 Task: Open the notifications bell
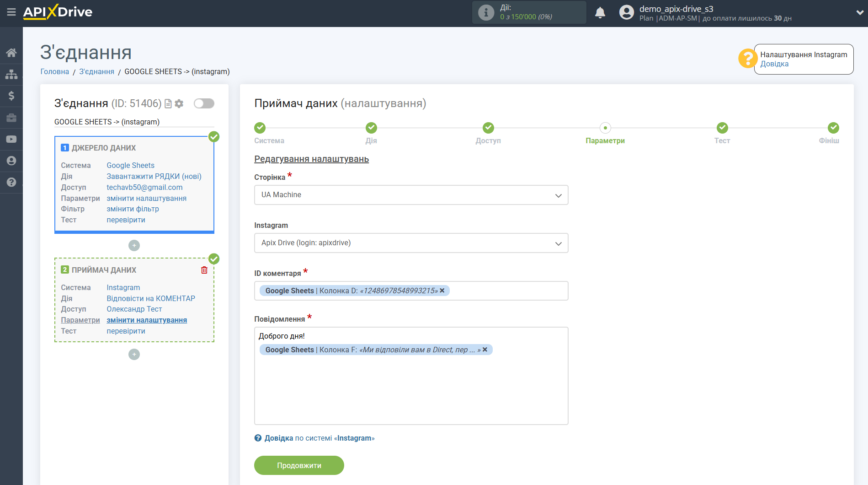click(x=600, y=13)
